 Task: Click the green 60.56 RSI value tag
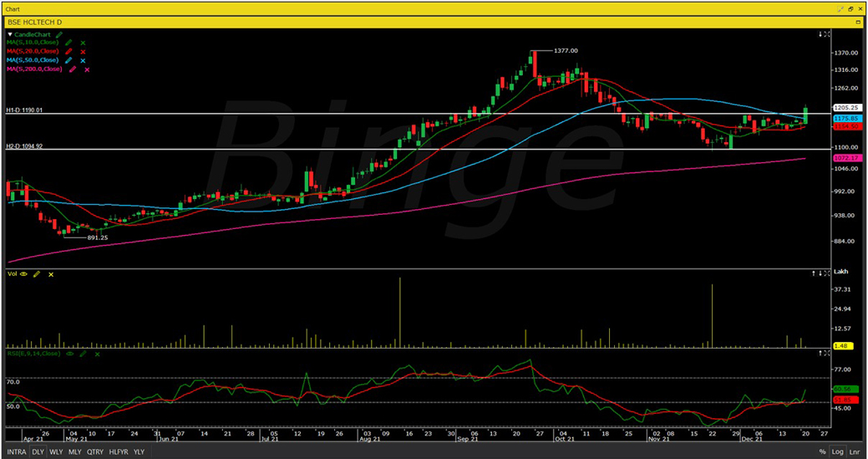coord(845,390)
